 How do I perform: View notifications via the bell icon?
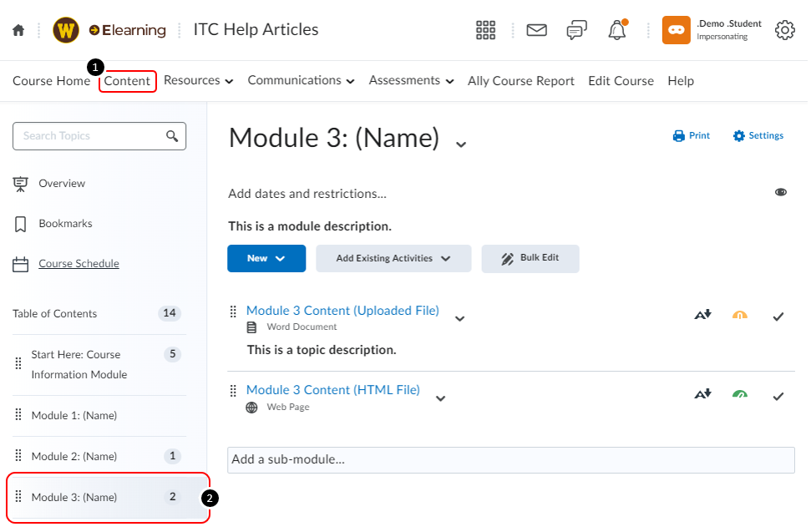(x=616, y=29)
